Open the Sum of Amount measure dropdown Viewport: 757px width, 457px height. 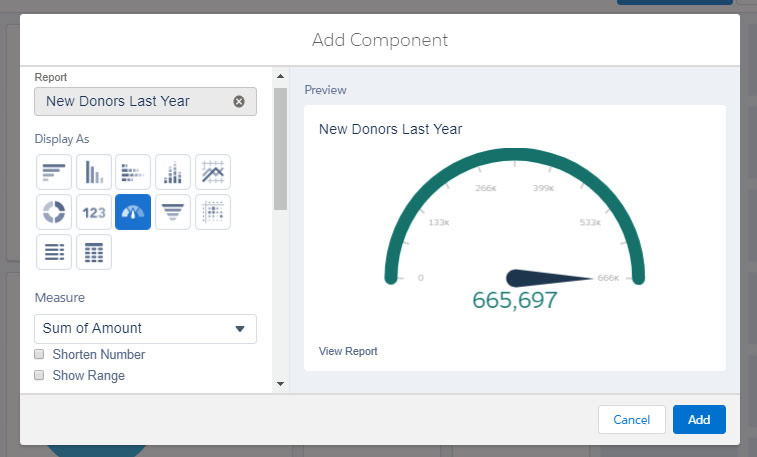pos(145,328)
